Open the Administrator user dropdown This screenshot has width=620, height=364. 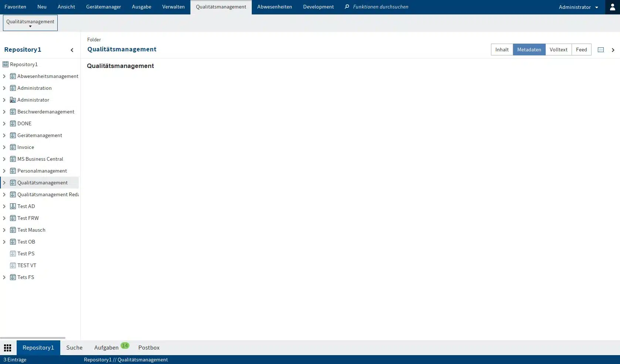tap(578, 7)
